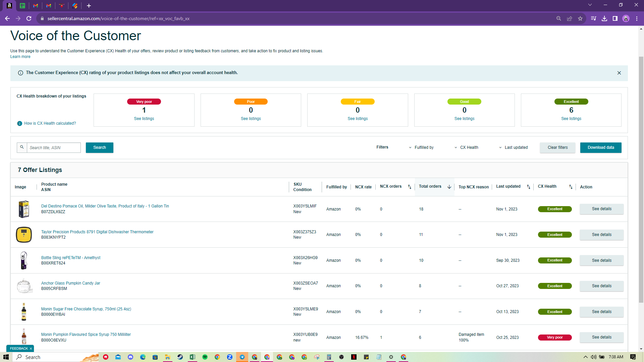This screenshot has height=362, width=644.
Task: Open How is CX Health calculated link
Action: click(x=50, y=123)
